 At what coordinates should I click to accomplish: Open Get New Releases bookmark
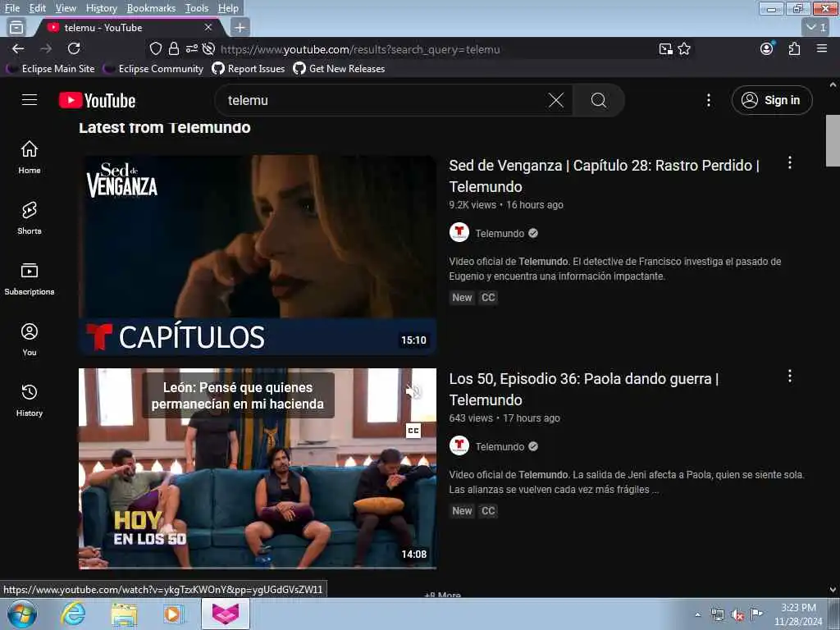pos(339,69)
